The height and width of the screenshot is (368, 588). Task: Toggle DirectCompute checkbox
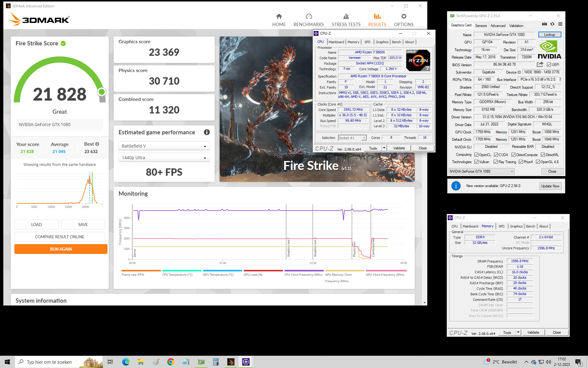[x=513, y=155]
